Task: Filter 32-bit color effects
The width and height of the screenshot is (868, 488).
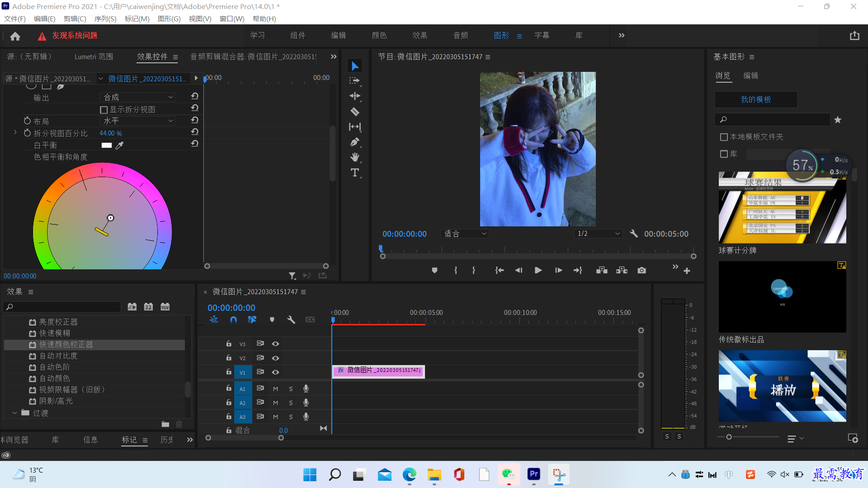Action: (x=148, y=307)
